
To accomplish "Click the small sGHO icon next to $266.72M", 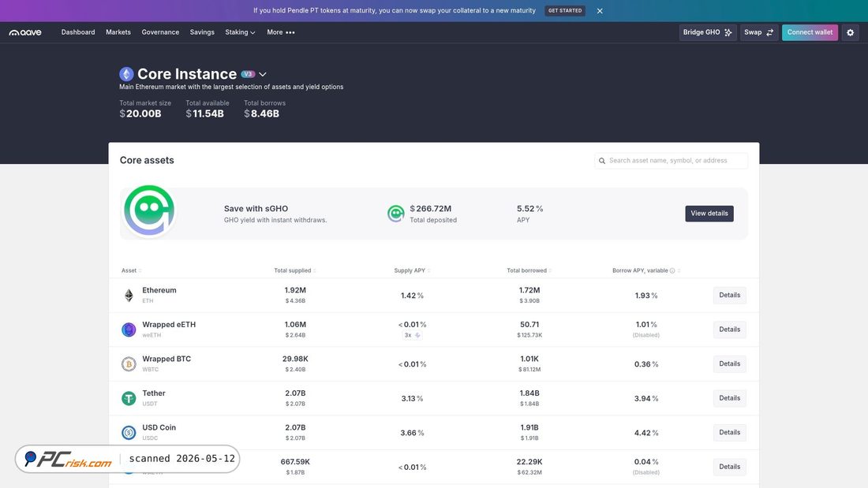I will 395,214.
